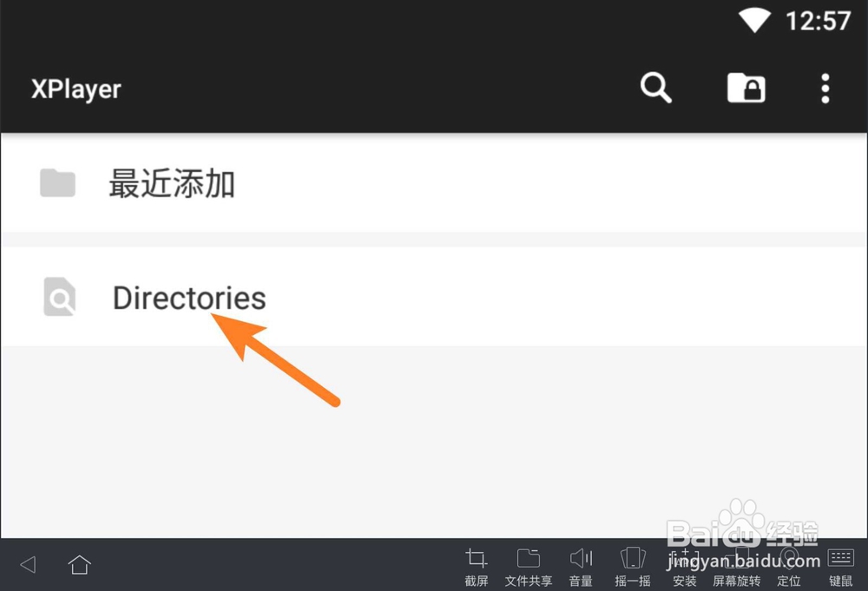The width and height of the screenshot is (868, 591).
Task: Open the 音量 volume control
Action: (x=581, y=567)
